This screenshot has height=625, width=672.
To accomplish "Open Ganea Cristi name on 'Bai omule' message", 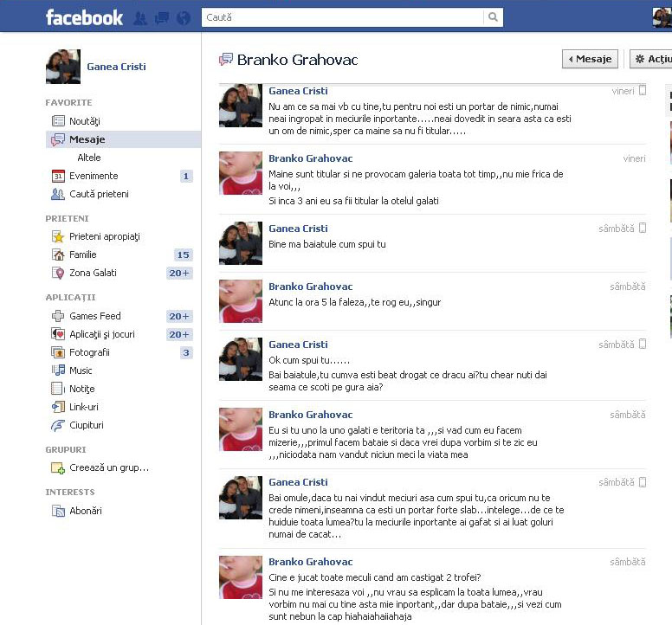I will pyautogui.click(x=298, y=482).
